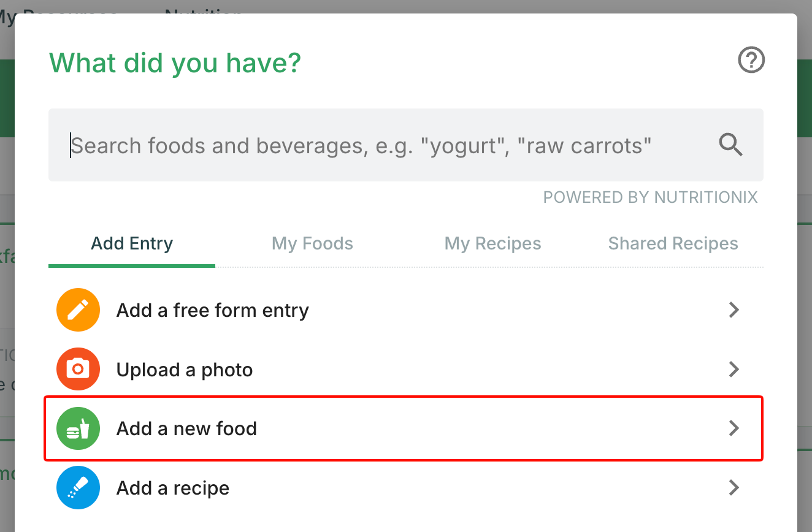Image resolution: width=812 pixels, height=532 pixels.
Task: Switch to the My Foods tab
Action: tap(312, 244)
